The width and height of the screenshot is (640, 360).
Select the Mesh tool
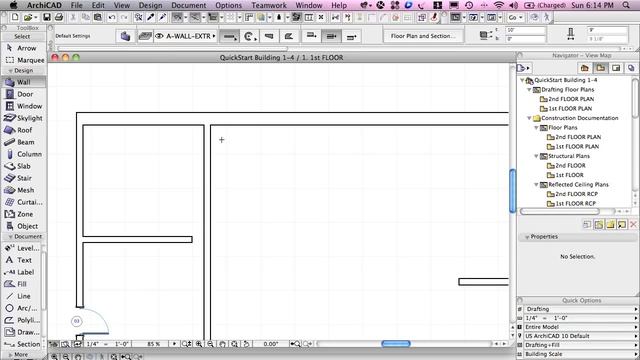(23, 190)
